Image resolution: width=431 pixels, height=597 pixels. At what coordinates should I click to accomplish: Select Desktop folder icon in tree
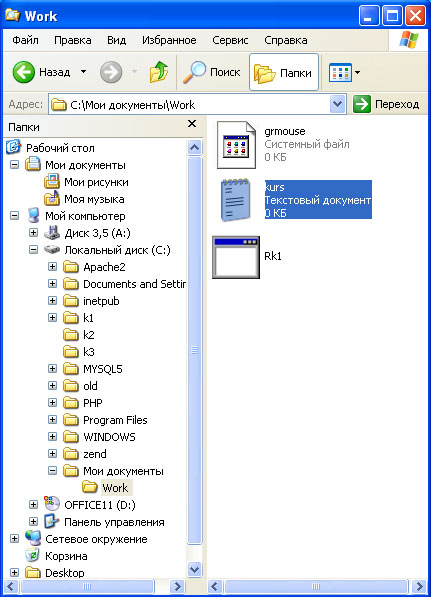33,572
